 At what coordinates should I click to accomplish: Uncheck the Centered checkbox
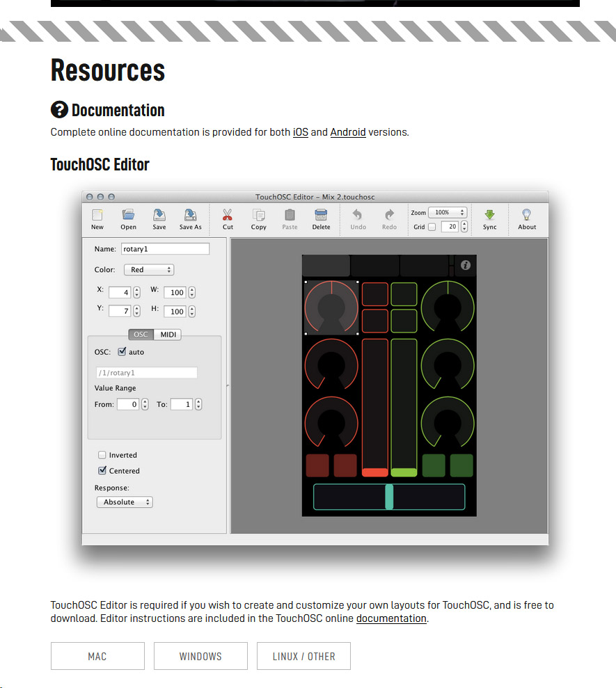pos(102,470)
